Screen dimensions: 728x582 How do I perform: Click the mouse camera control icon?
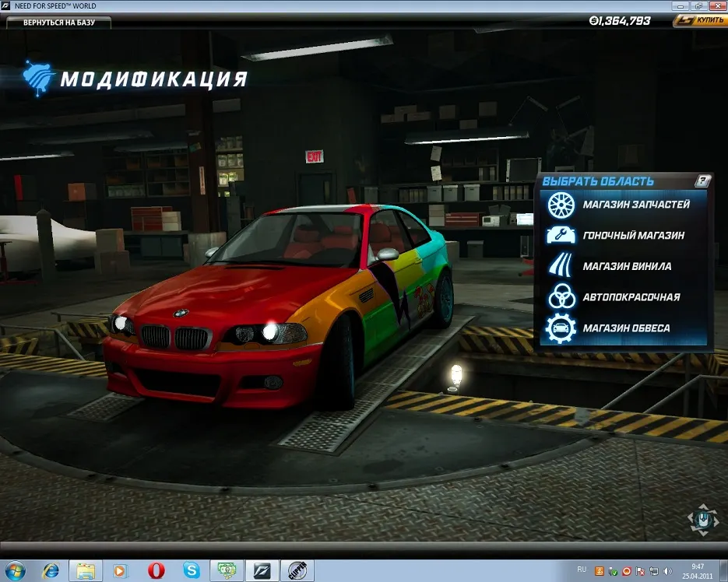703,520
